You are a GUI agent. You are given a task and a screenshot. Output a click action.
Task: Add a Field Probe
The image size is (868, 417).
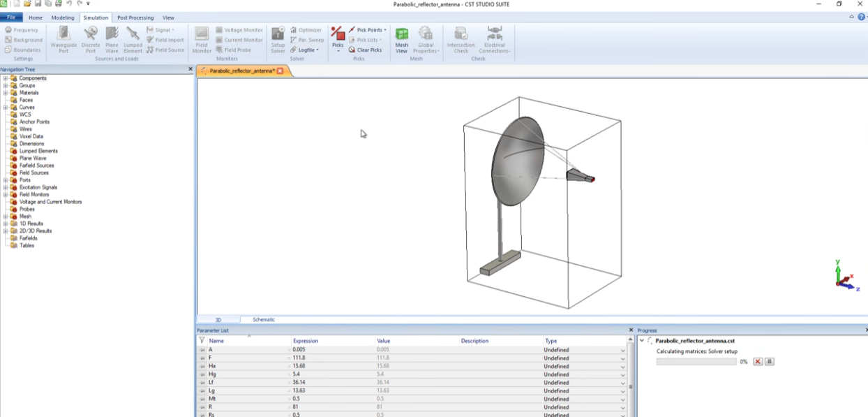pos(234,50)
